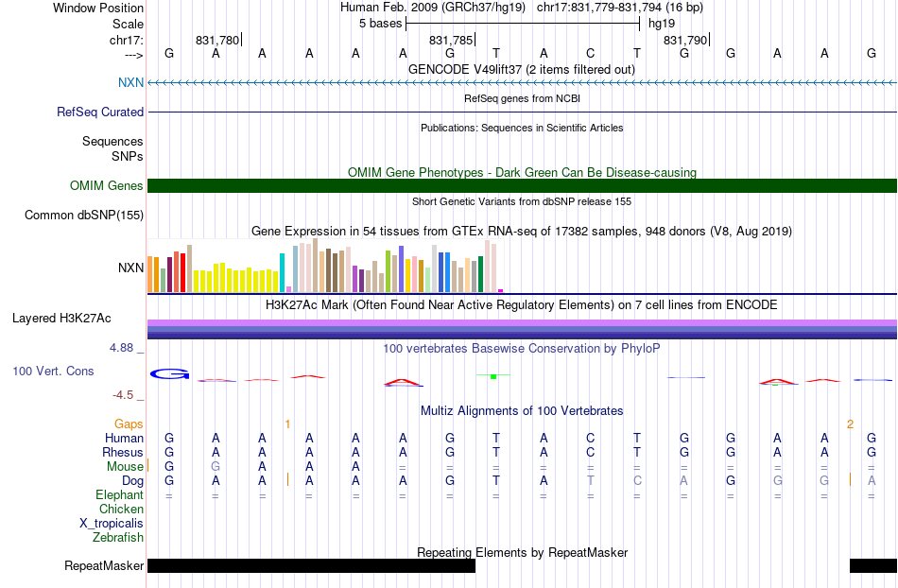This screenshot has width=898, height=588.
Task: Click the orange gap number 1
Action: (x=287, y=424)
